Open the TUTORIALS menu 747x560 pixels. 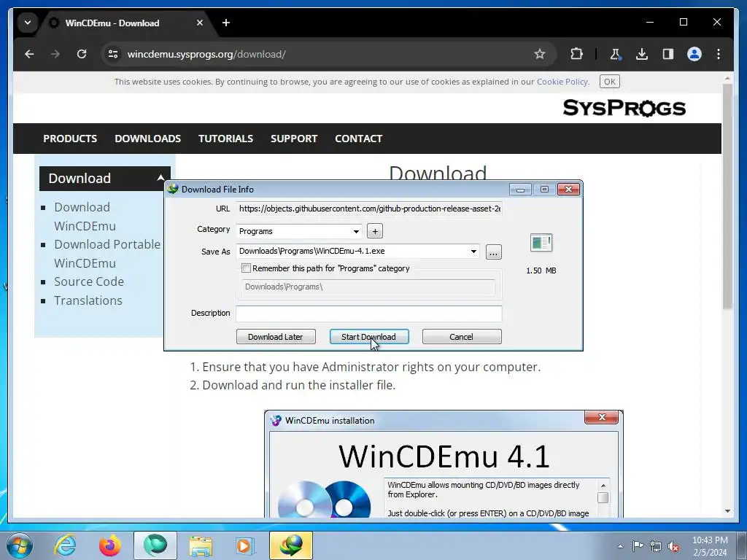click(226, 139)
